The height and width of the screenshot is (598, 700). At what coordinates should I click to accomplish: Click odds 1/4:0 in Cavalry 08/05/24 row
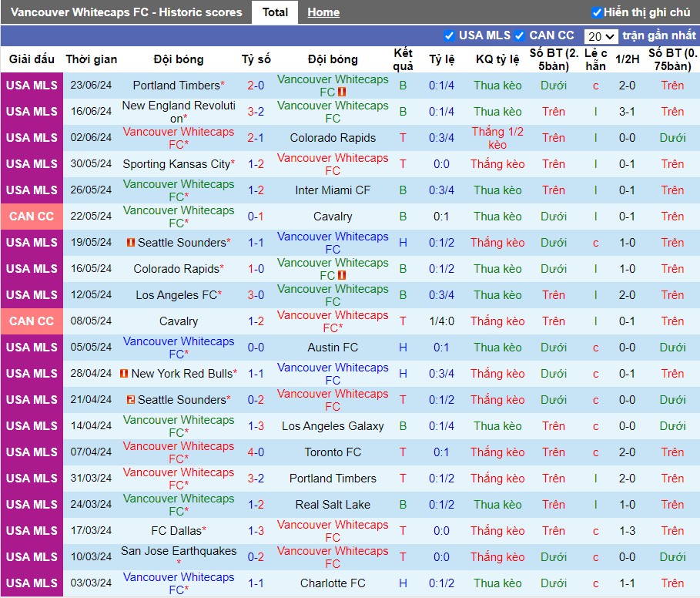441,321
